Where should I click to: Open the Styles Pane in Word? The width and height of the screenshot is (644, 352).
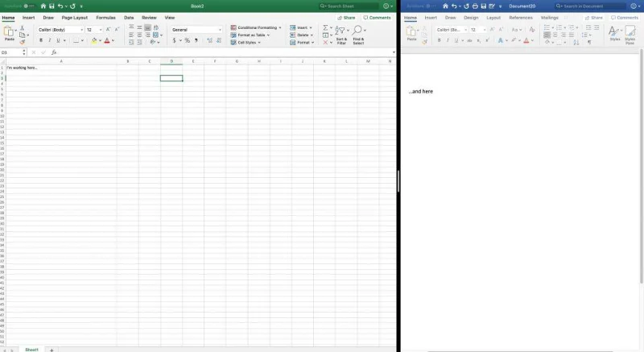pyautogui.click(x=630, y=33)
